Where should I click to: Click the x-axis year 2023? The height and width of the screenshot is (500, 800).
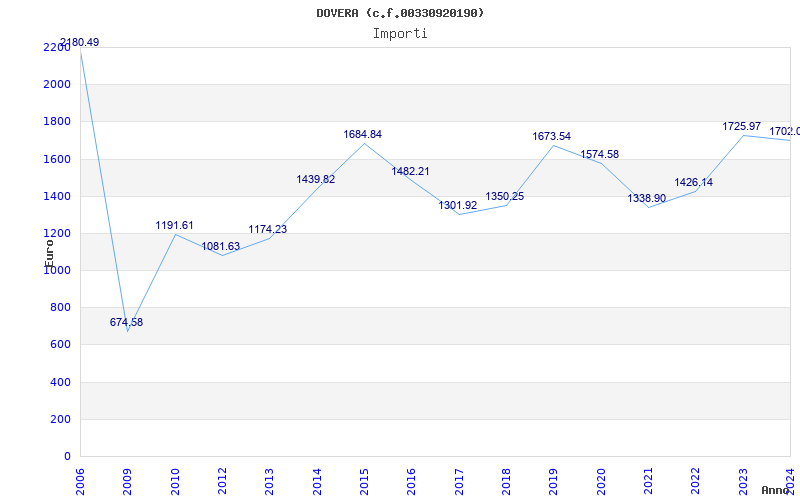pos(743,482)
